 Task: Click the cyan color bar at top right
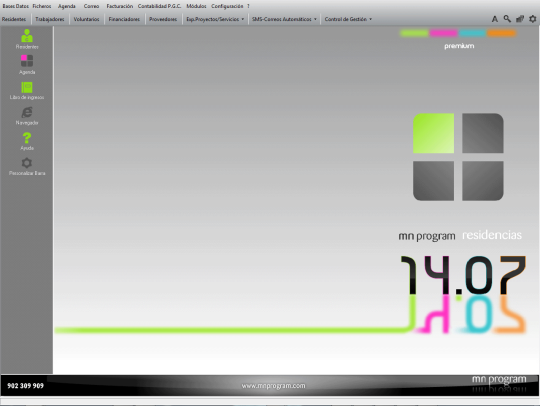click(x=472, y=33)
